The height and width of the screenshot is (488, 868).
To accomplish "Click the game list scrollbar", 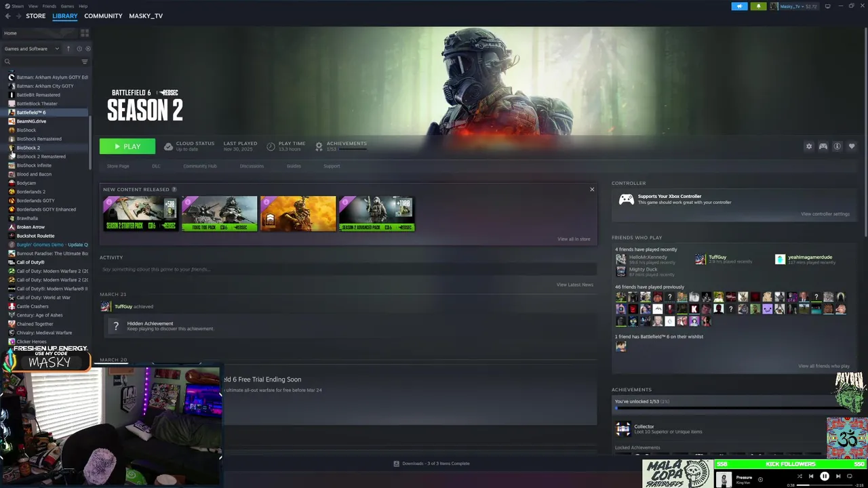I will (x=90, y=142).
